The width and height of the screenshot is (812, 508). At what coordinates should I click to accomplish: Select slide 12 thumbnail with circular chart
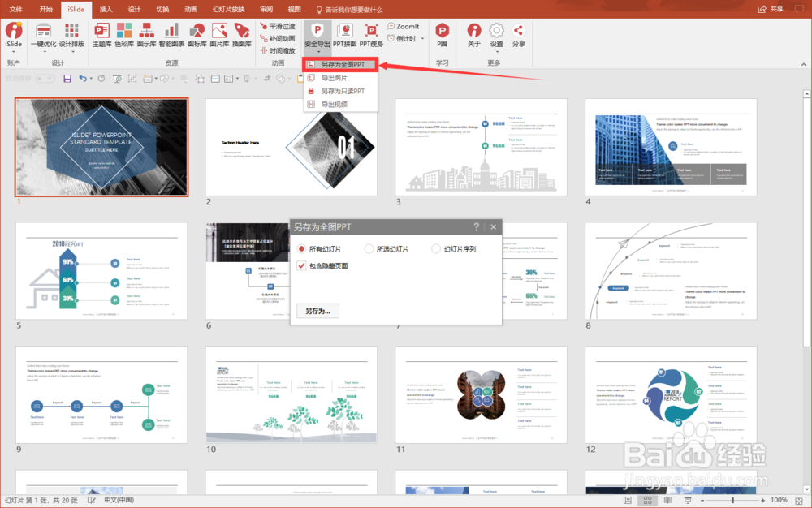[x=671, y=394]
